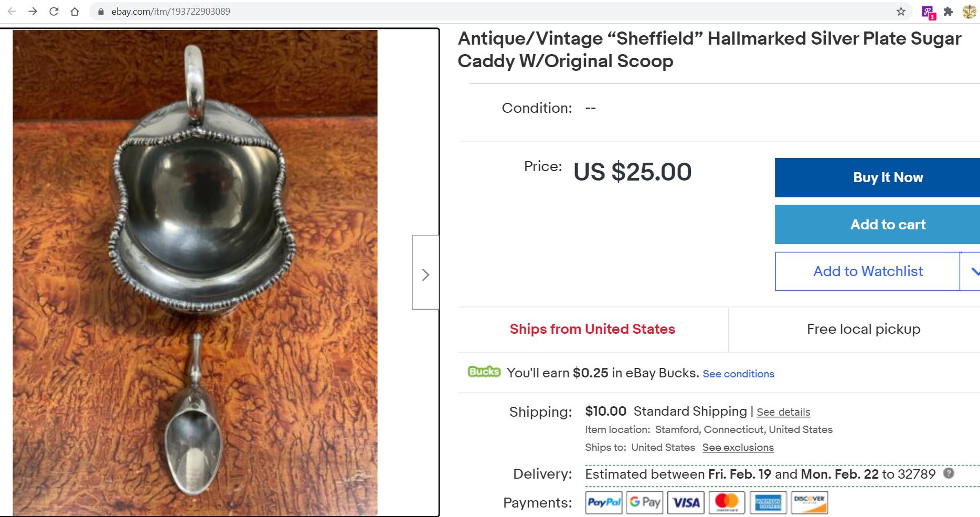
Task: Bookmark this page with the star icon
Action: click(901, 11)
